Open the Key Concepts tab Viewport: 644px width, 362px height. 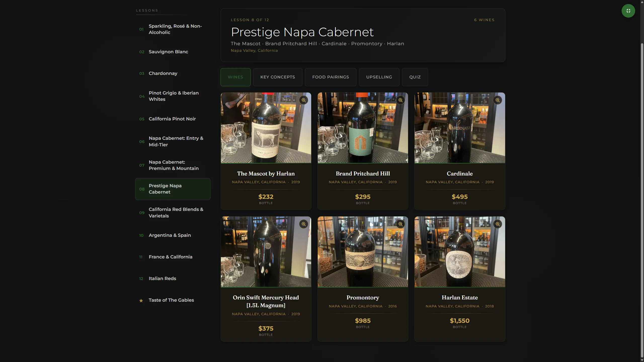(278, 77)
